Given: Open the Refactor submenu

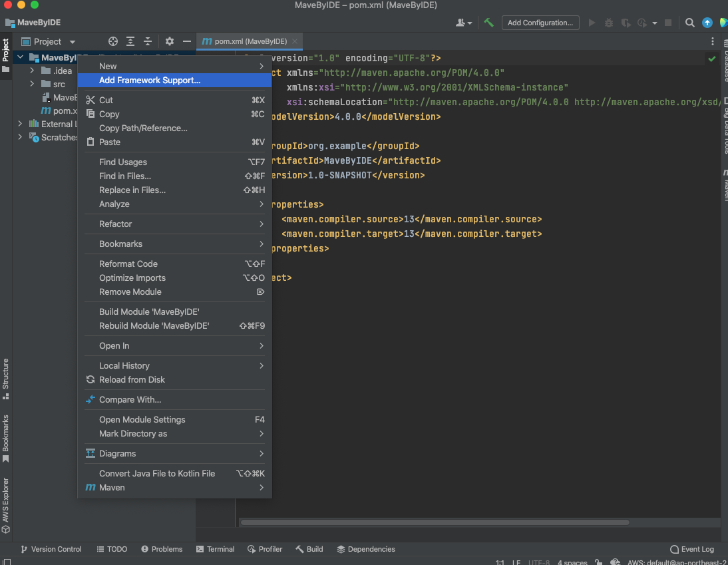Looking at the screenshot, I should click(174, 224).
